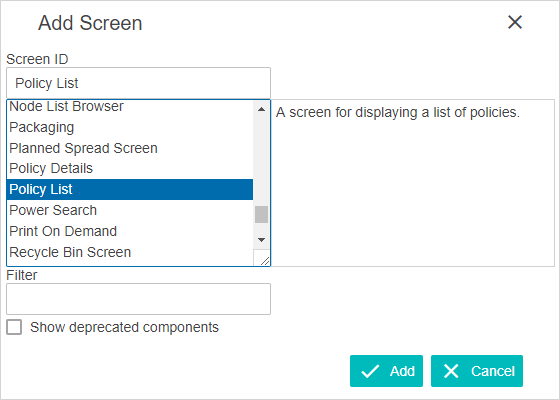
Task: Choose Planned Spread Screen entry
Action: [x=130, y=148]
